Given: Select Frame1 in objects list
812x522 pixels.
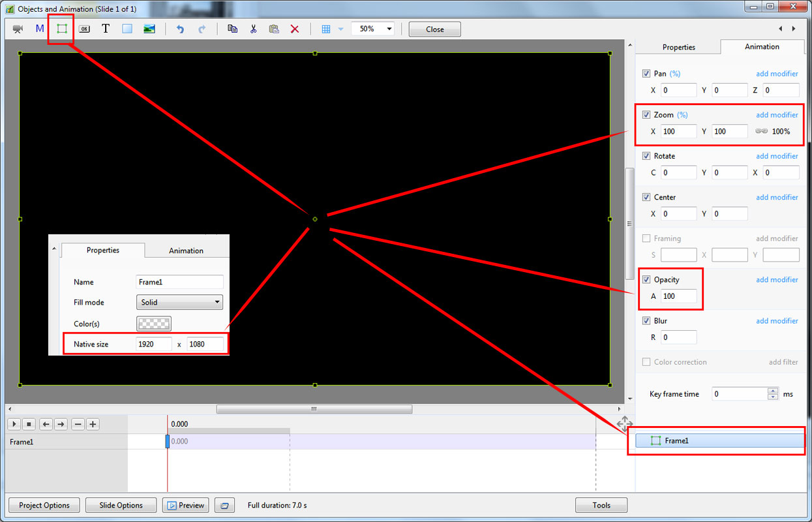Looking at the screenshot, I should tap(720, 441).
